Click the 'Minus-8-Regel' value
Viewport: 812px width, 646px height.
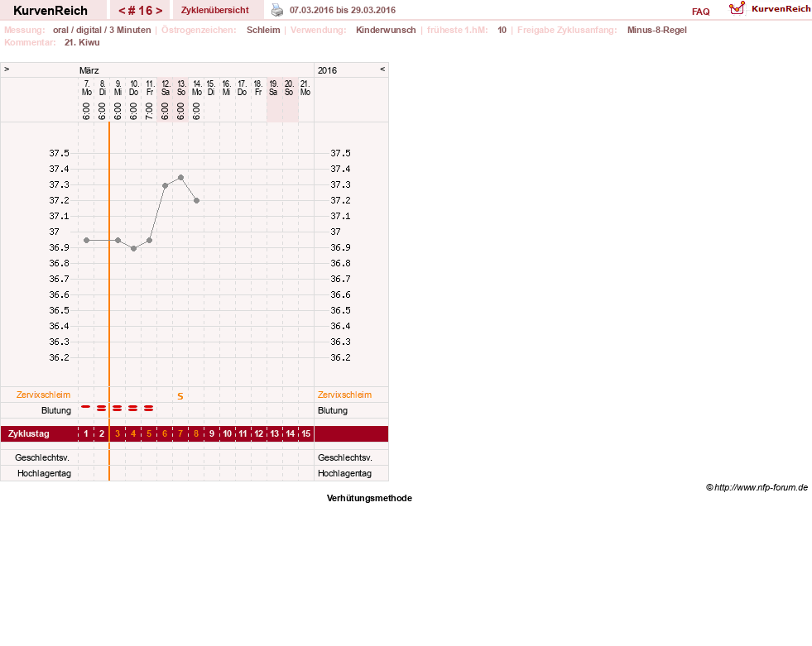tap(656, 30)
